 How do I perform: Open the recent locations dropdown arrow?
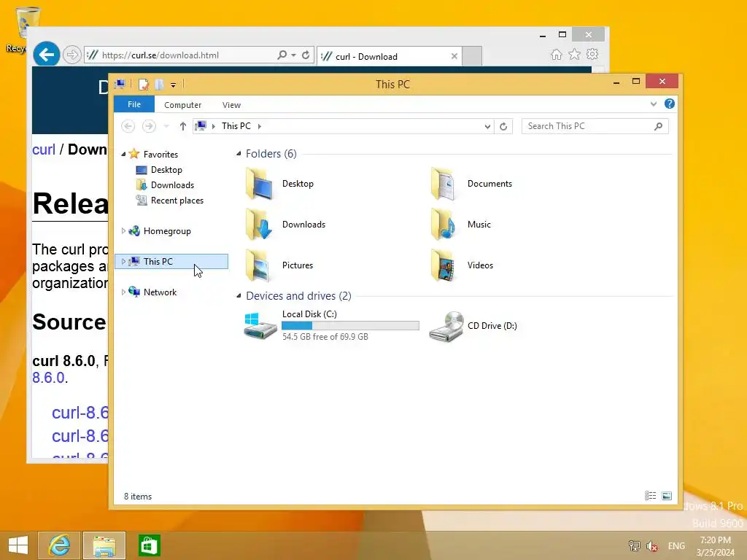click(166, 126)
